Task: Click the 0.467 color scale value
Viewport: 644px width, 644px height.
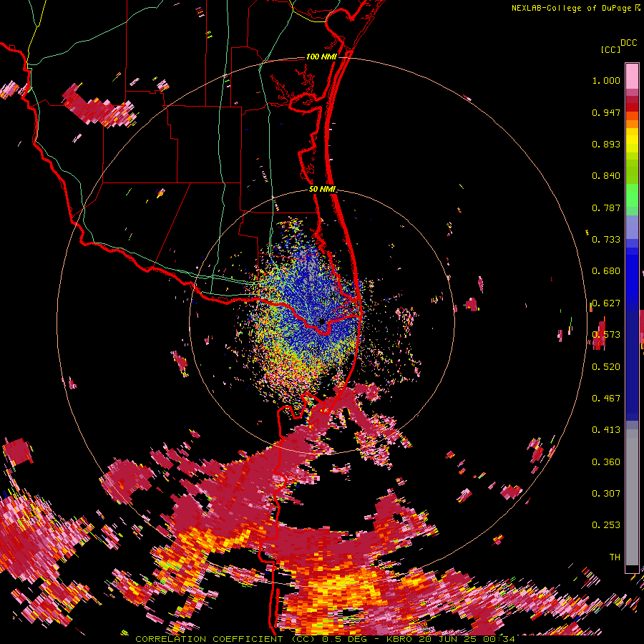Action: pyautogui.click(x=606, y=399)
